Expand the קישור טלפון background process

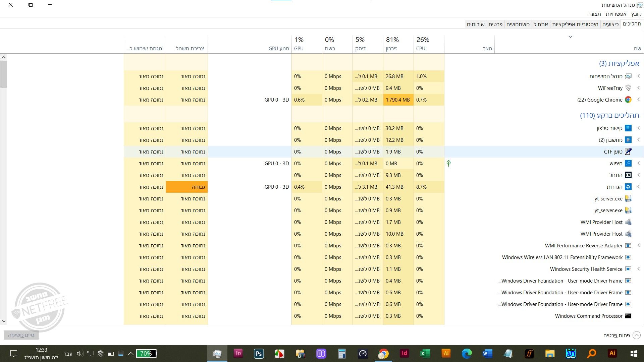(x=639, y=128)
